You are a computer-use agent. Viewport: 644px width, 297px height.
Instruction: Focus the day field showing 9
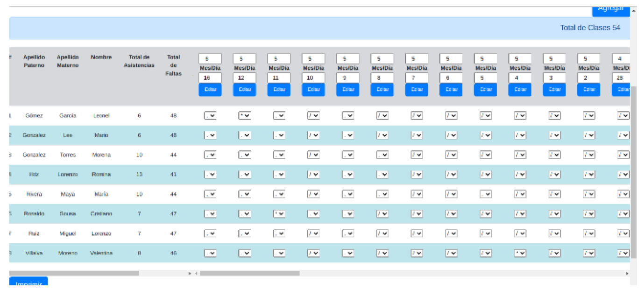(x=348, y=78)
